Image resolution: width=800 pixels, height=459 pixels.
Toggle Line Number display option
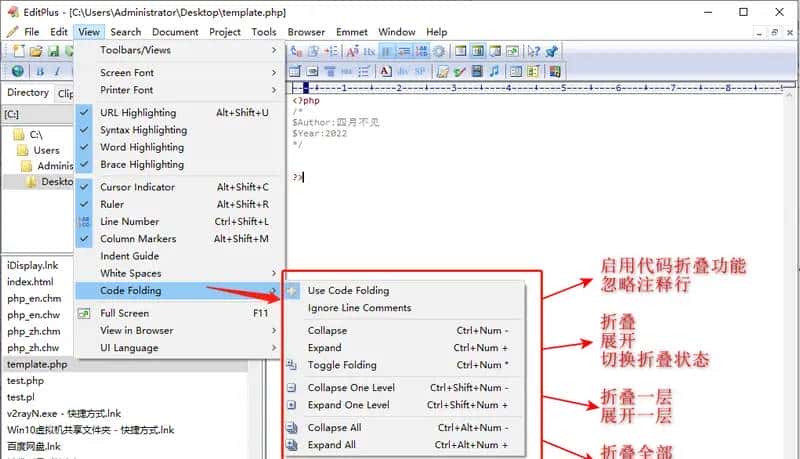click(x=180, y=222)
